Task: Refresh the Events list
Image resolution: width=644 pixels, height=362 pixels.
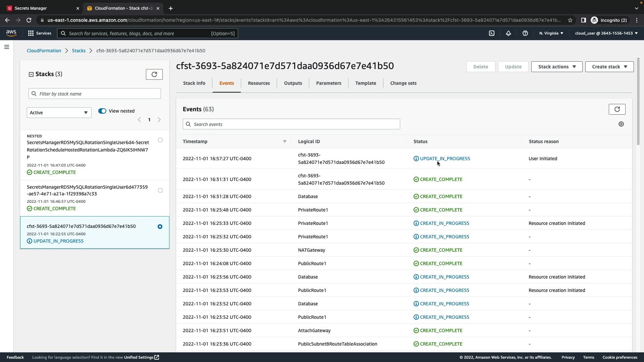Action: tap(617, 109)
